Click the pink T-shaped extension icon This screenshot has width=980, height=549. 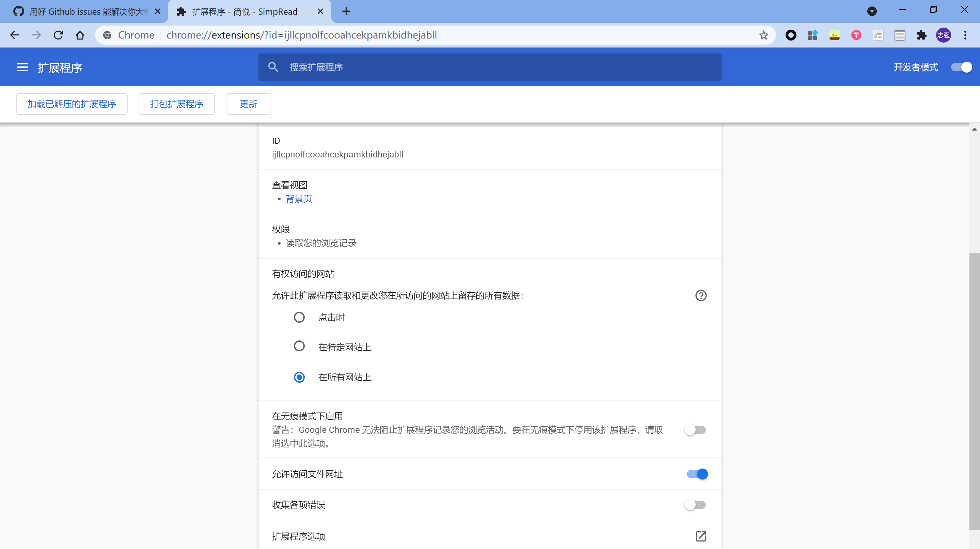pyautogui.click(x=856, y=35)
